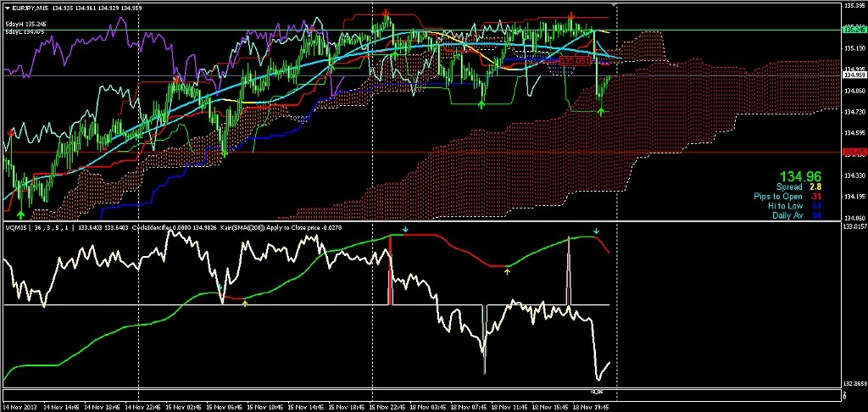This screenshot has height=412, width=868.
Task: Click the chart shift triangle on the top edge
Action: coord(613,4)
